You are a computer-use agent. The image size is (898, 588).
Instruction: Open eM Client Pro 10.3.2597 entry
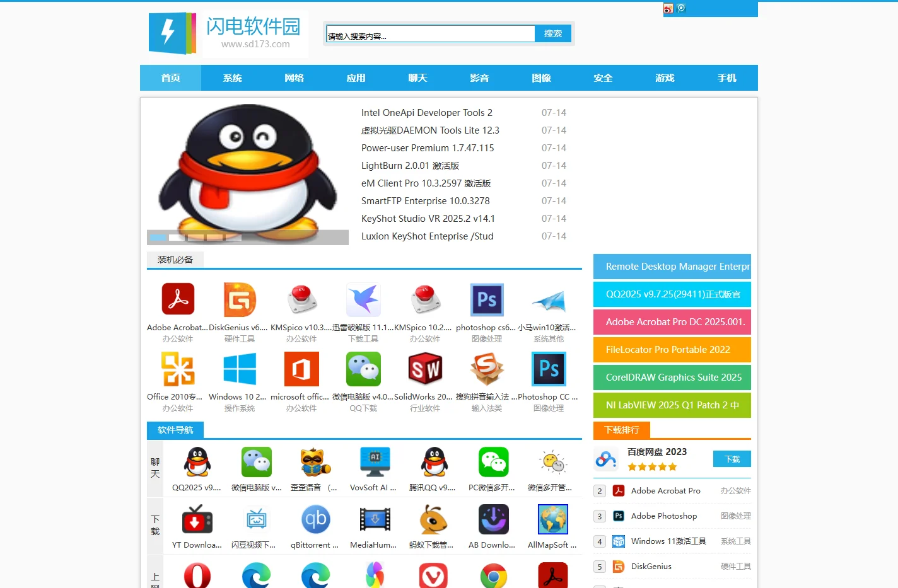tap(426, 183)
